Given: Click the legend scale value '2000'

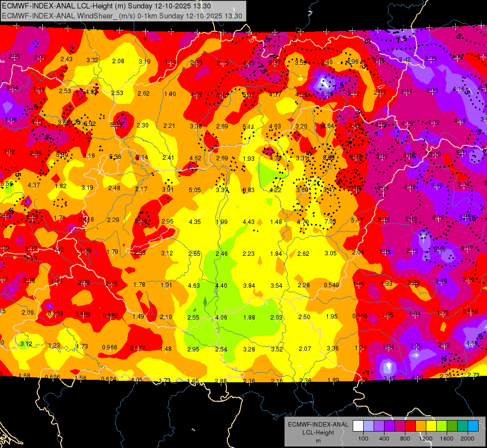Looking at the screenshot, I should [468, 439].
